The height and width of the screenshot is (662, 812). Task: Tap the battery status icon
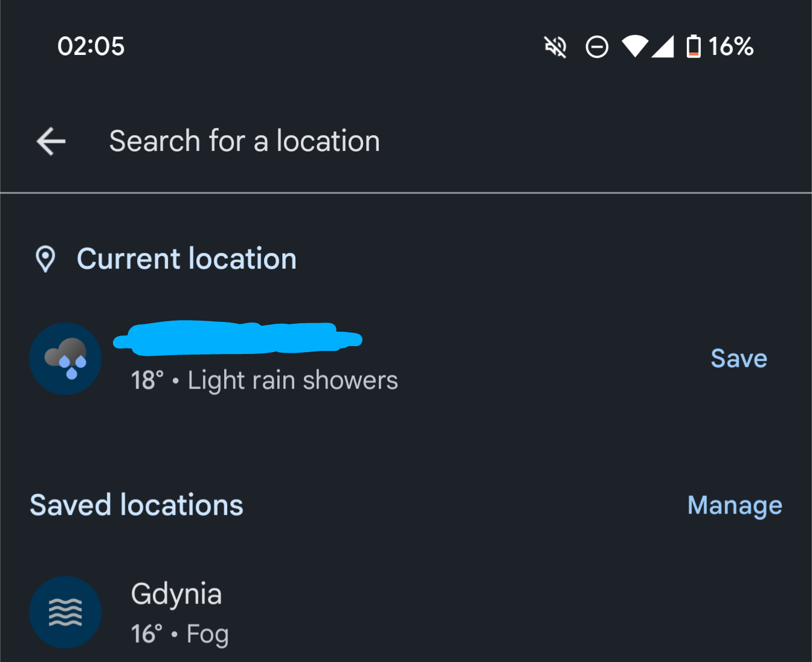pyautogui.click(x=694, y=47)
